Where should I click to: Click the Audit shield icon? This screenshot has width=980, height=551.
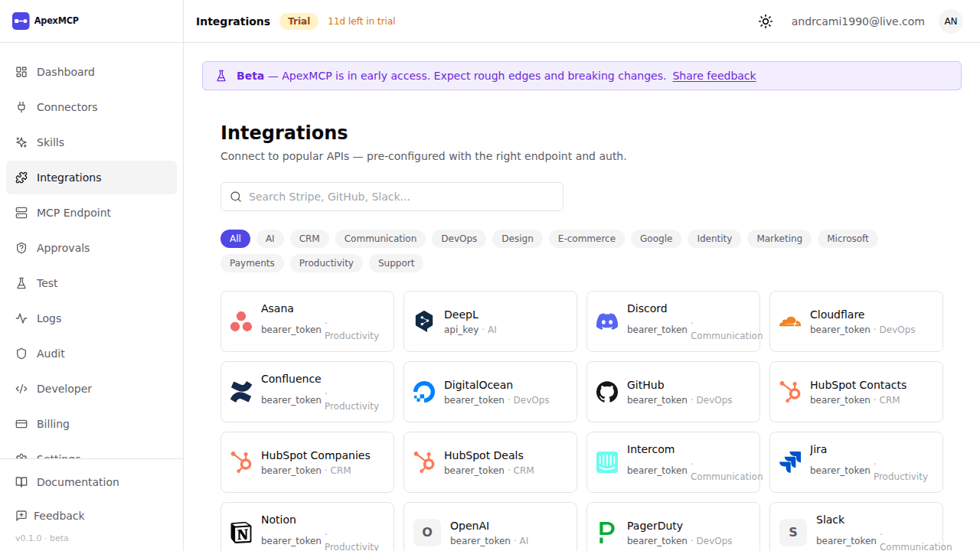[21, 354]
